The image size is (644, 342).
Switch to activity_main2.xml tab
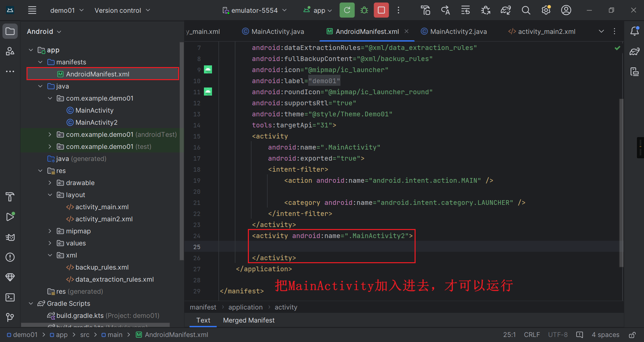542,32
